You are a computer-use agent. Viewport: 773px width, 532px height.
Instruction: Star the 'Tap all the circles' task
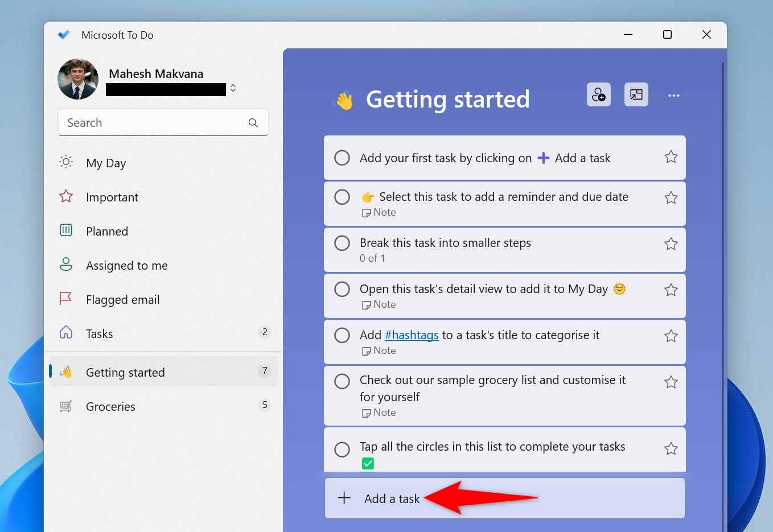point(671,449)
